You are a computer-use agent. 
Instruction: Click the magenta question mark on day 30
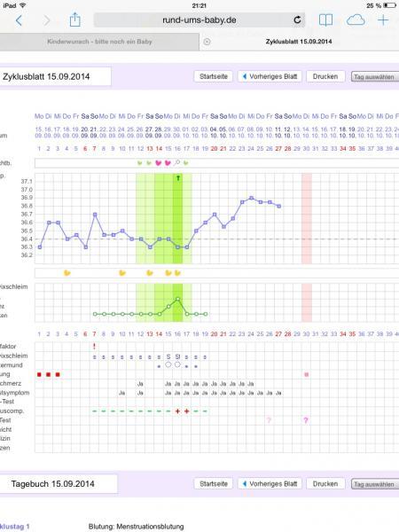point(306,420)
